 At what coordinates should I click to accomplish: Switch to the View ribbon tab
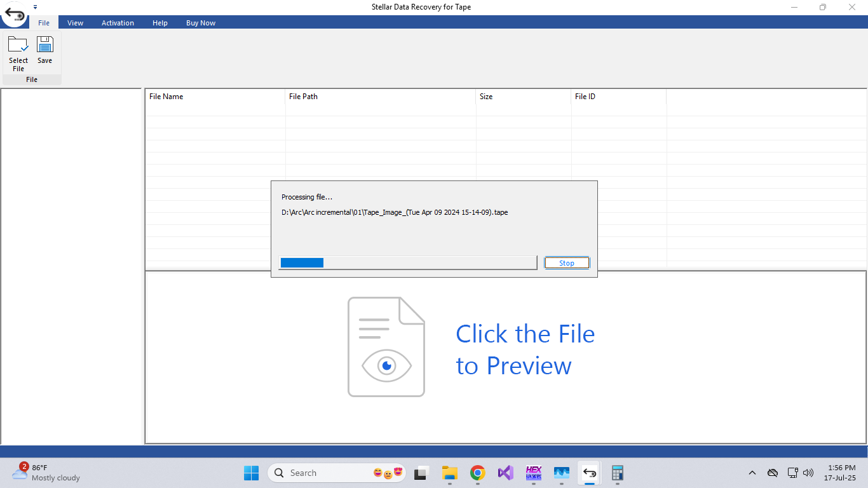[x=75, y=23]
